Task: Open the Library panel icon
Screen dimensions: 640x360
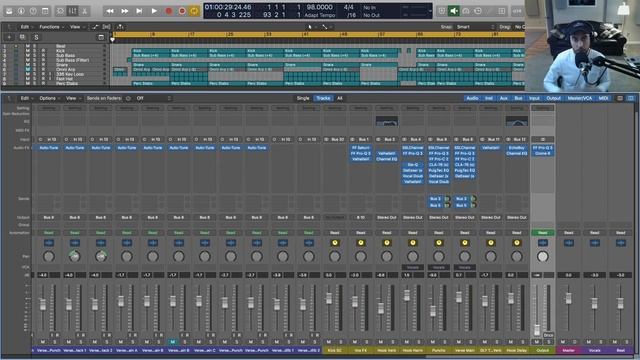Action: tap(9, 11)
